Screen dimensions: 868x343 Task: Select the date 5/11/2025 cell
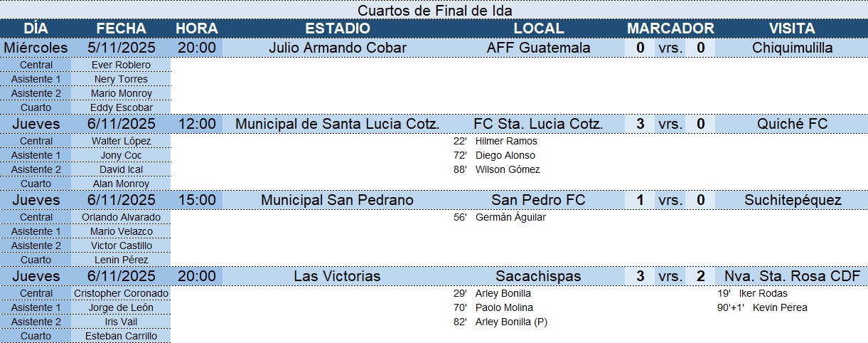pyautogui.click(x=122, y=48)
